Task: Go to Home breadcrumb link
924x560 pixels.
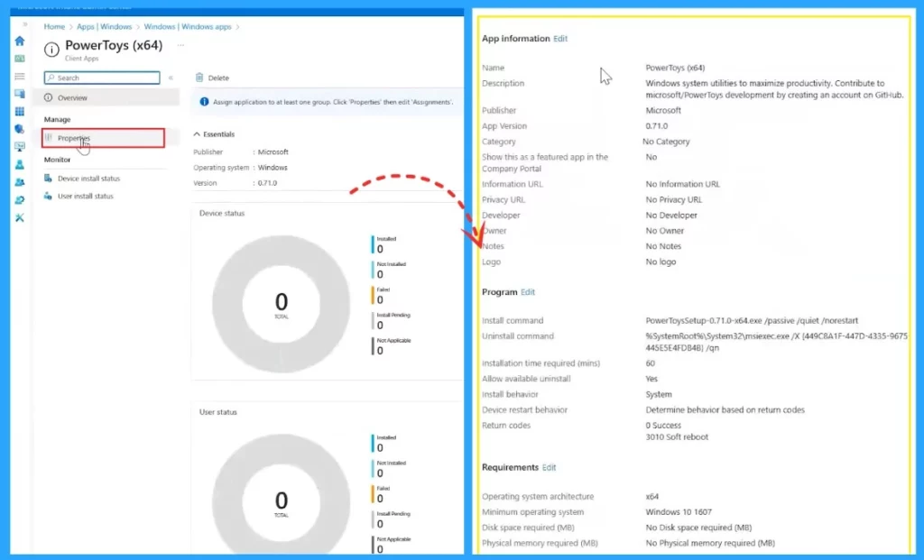Action: point(54,26)
